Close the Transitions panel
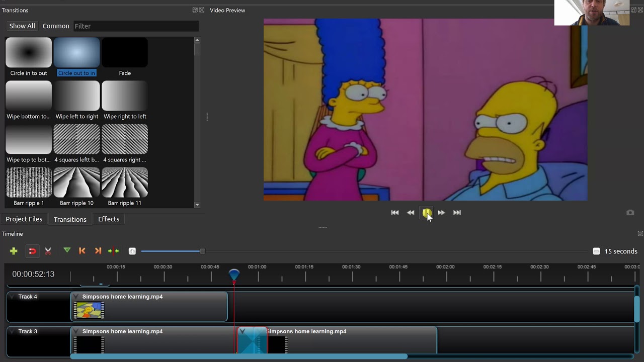This screenshot has width=644, height=362. [x=202, y=10]
